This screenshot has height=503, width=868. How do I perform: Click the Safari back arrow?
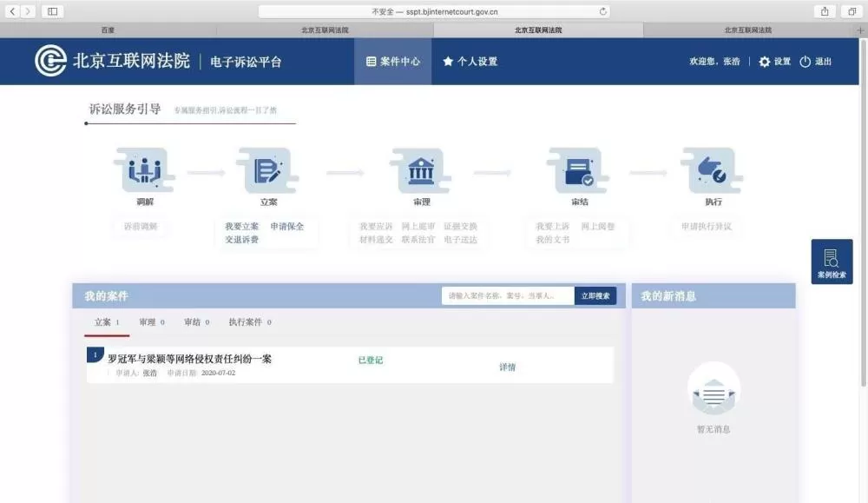tap(12, 11)
